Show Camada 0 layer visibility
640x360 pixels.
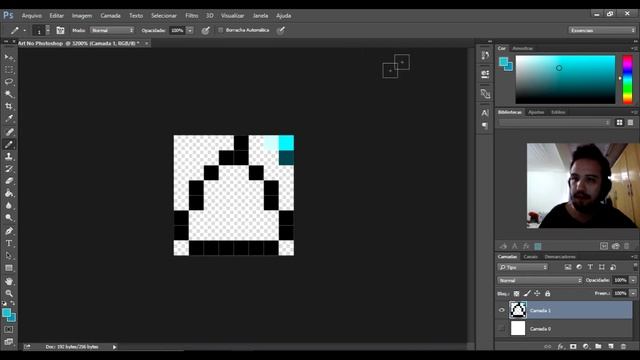click(502, 328)
